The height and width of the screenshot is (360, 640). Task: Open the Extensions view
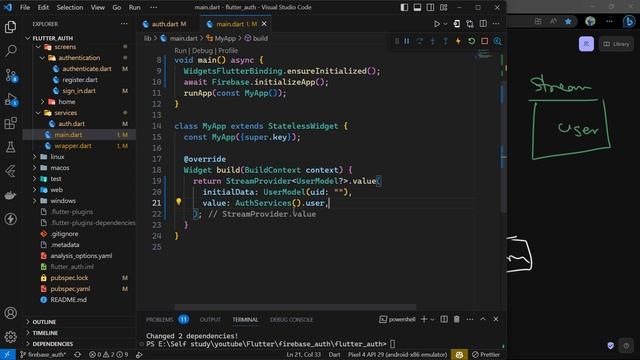11,123
